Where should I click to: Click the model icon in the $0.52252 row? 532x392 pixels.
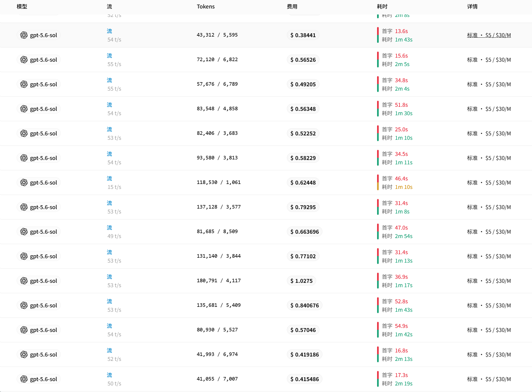24,133
